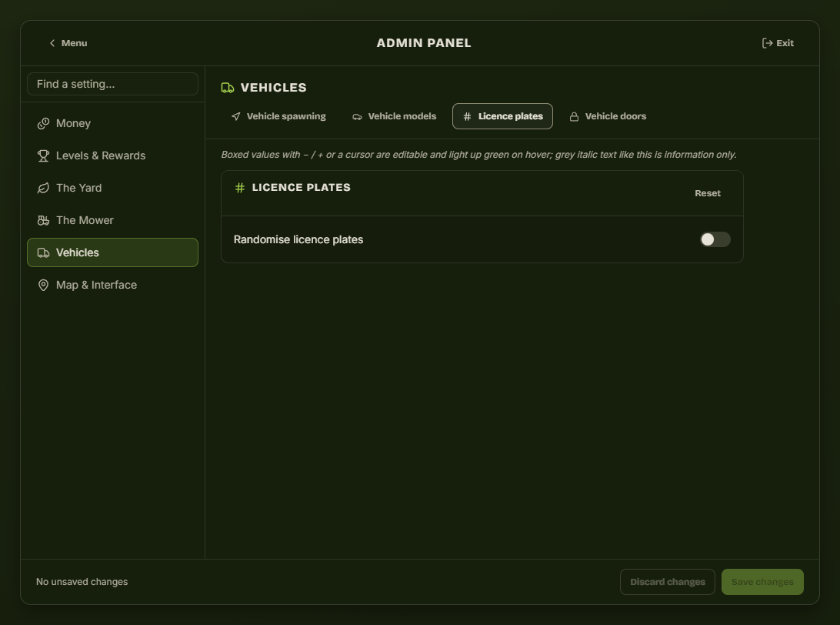Switch to the Vehicle spawning tab
840x625 pixels.
(x=278, y=116)
